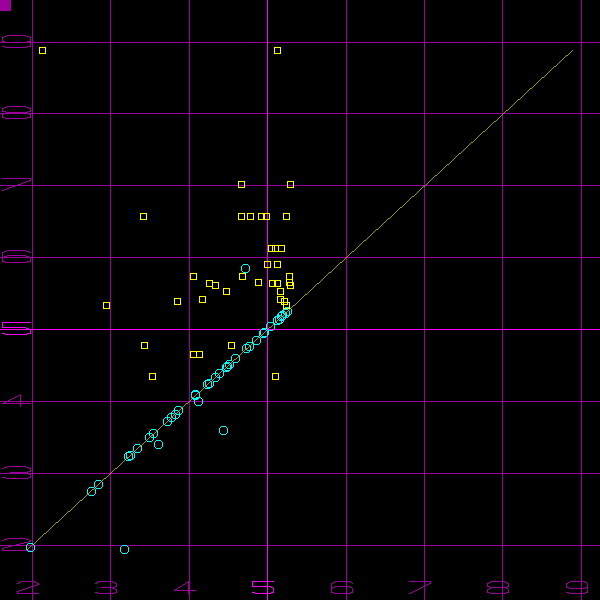Click the x-axis label 9
Image resolution: width=600 pixels, height=600 pixels.
577,587
